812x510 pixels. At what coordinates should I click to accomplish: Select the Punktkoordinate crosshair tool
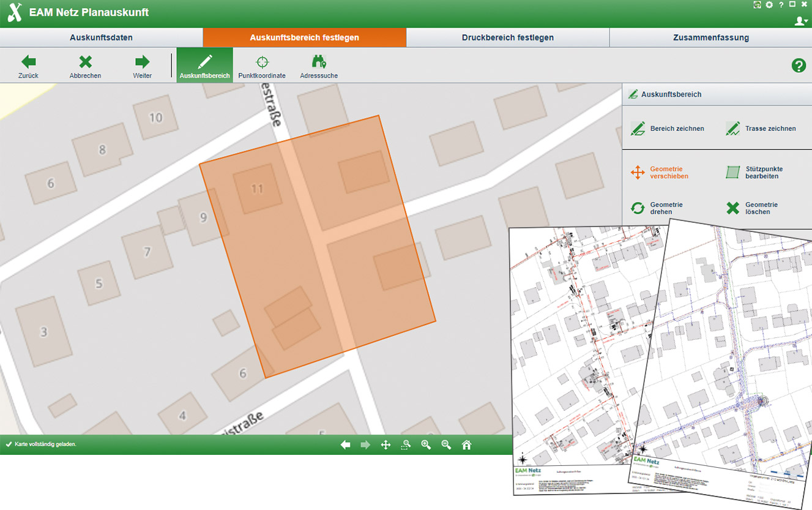262,62
